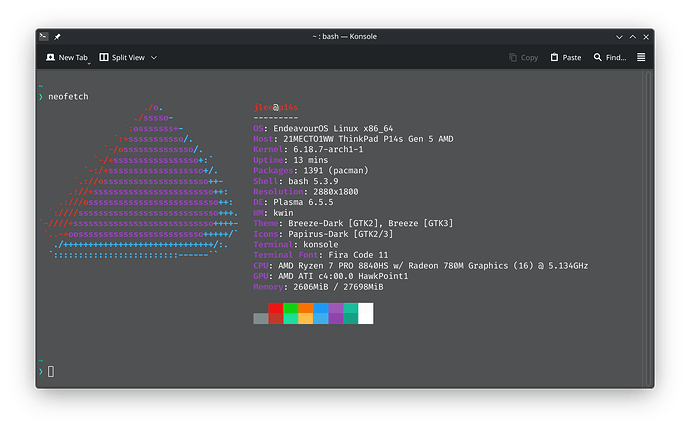Click the white color block in neofetch palette
Viewport: 690px width, 430px height.
point(365,313)
